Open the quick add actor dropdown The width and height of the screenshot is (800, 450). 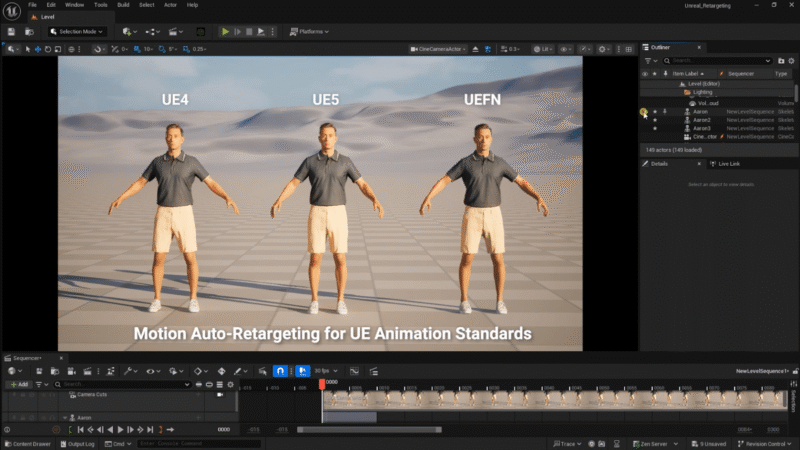(130, 32)
